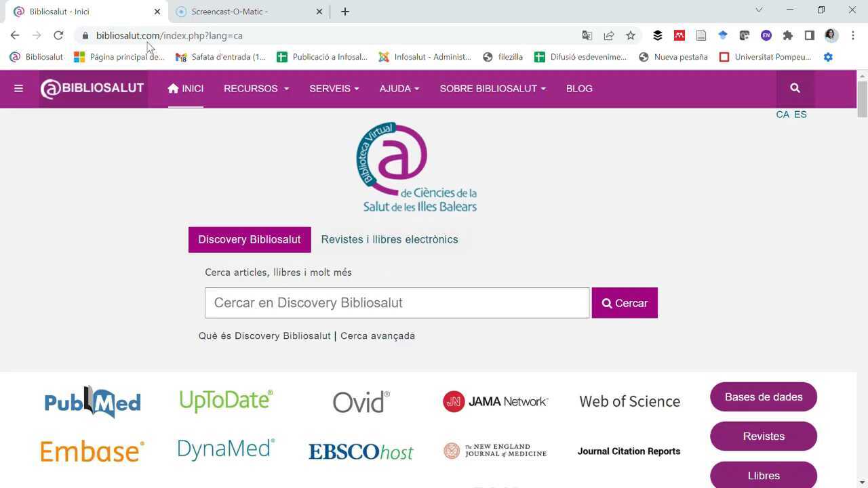Open the Revistes button
The height and width of the screenshot is (488, 868).
(764, 436)
